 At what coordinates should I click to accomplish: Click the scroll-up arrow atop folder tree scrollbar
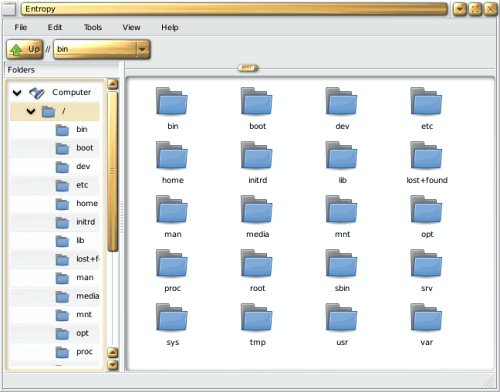(x=113, y=85)
